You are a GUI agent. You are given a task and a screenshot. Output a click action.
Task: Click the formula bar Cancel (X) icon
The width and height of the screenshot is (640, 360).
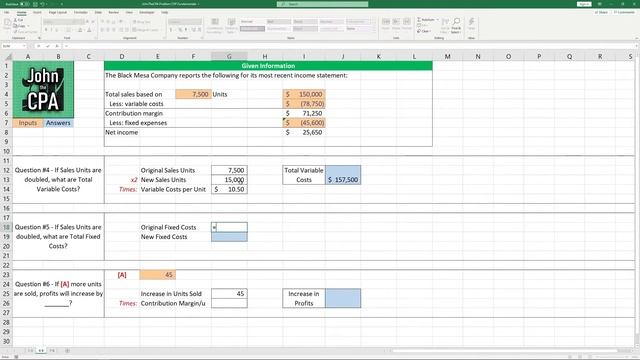pyautogui.click(x=39, y=46)
